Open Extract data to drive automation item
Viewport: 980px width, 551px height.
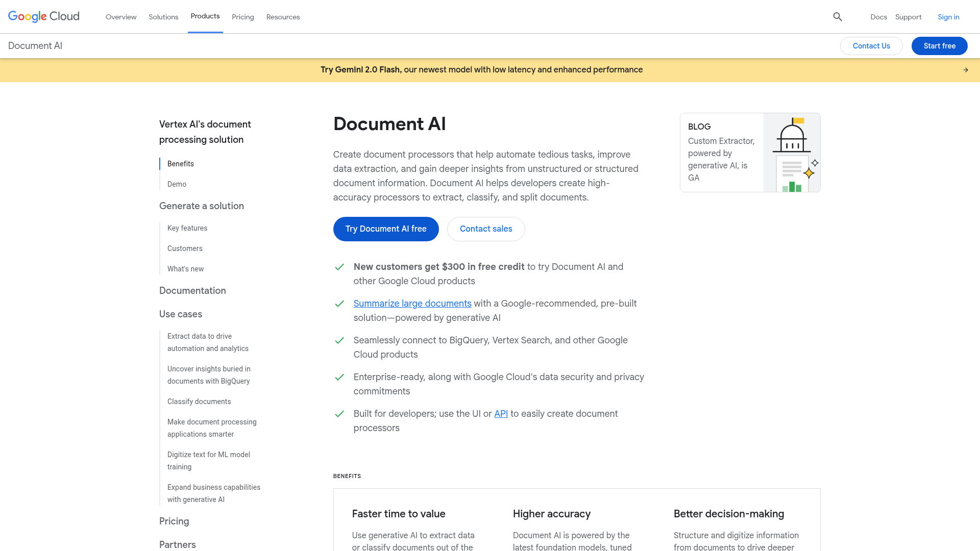pos(208,342)
